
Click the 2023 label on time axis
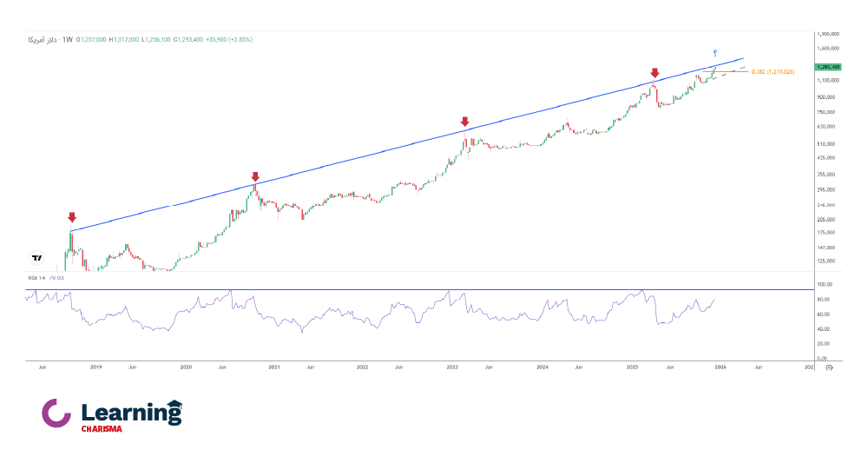[452, 367]
